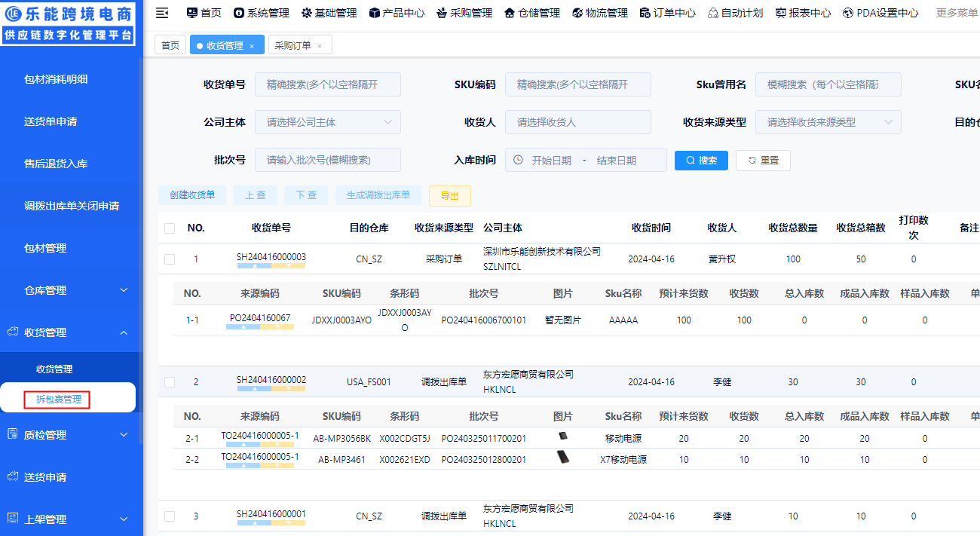This screenshot has width=980, height=536.
Task: Open the 公司主体 dropdown
Action: (327, 121)
